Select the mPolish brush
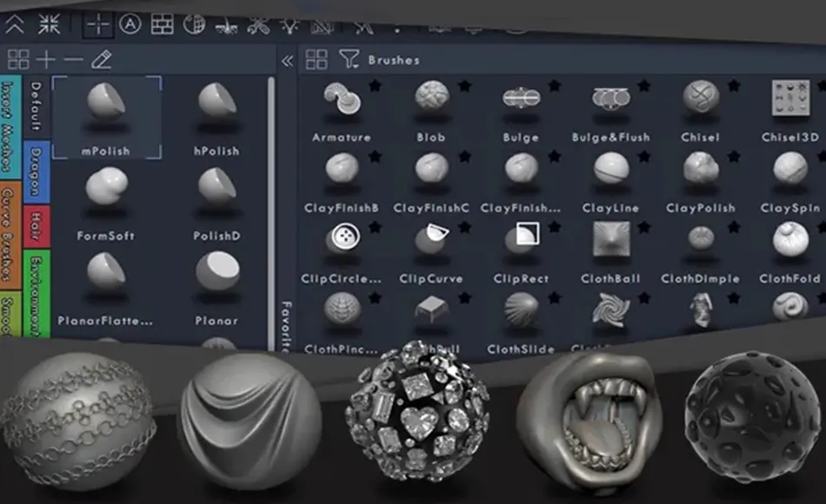This screenshot has height=504, width=826. pos(106,117)
